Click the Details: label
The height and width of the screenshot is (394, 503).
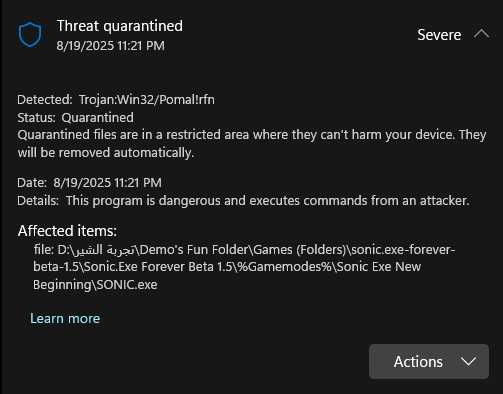(x=38, y=201)
